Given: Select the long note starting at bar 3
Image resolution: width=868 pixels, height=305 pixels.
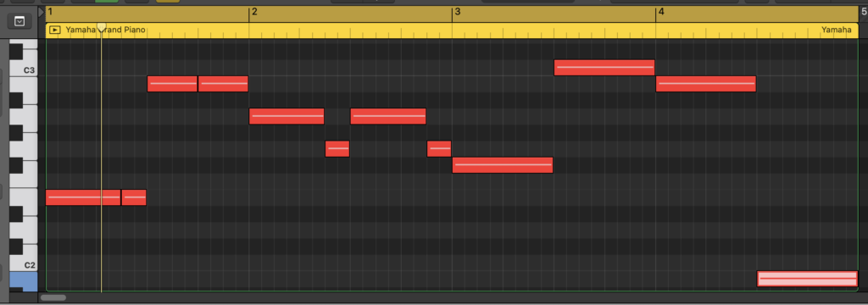Looking at the screenshot, I should coord(503,165).
